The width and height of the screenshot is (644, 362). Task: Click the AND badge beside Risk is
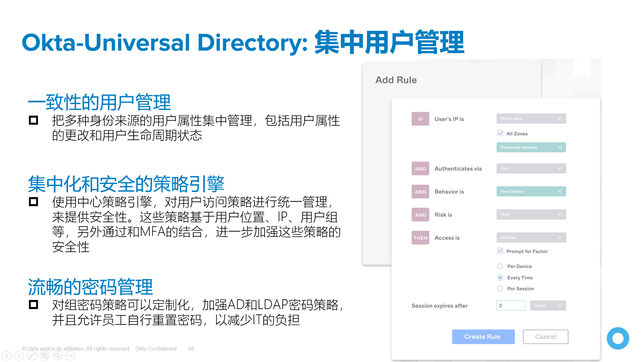pos(420,215)
